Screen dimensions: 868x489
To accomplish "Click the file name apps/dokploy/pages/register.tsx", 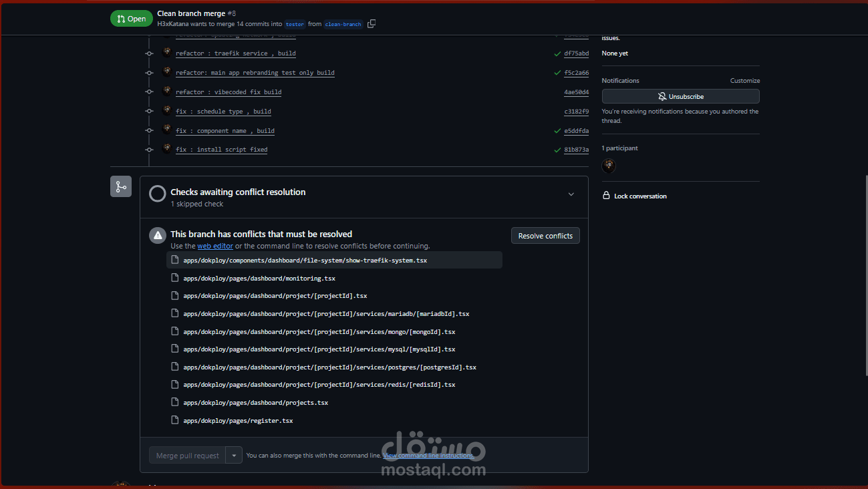I will pyautogui.click(x=239, y=421).
